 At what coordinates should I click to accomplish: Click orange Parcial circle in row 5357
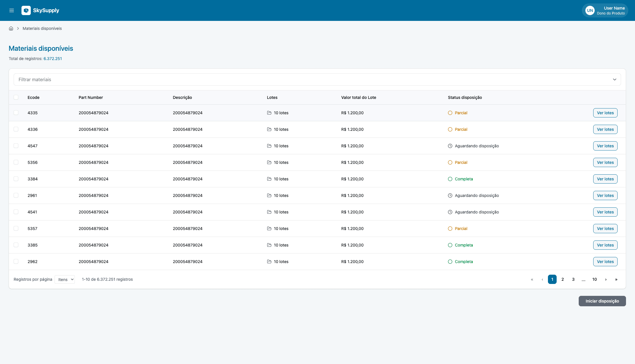pos(450,229)
